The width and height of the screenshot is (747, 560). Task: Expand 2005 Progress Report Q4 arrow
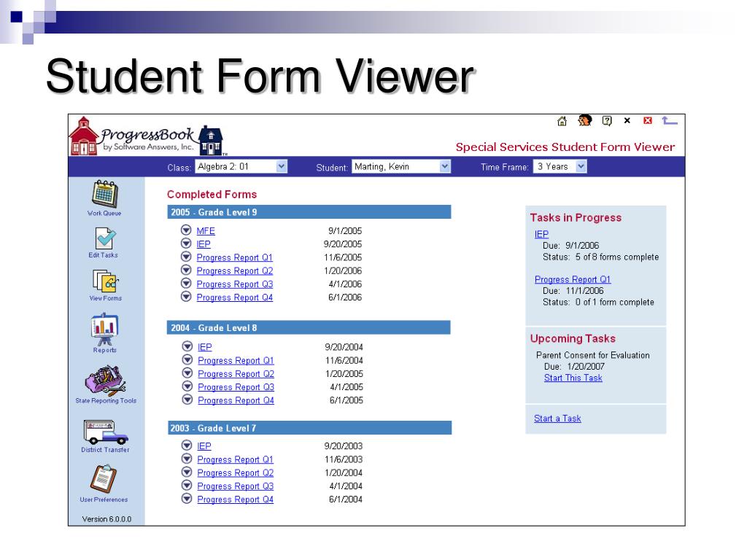pos(186,297)
